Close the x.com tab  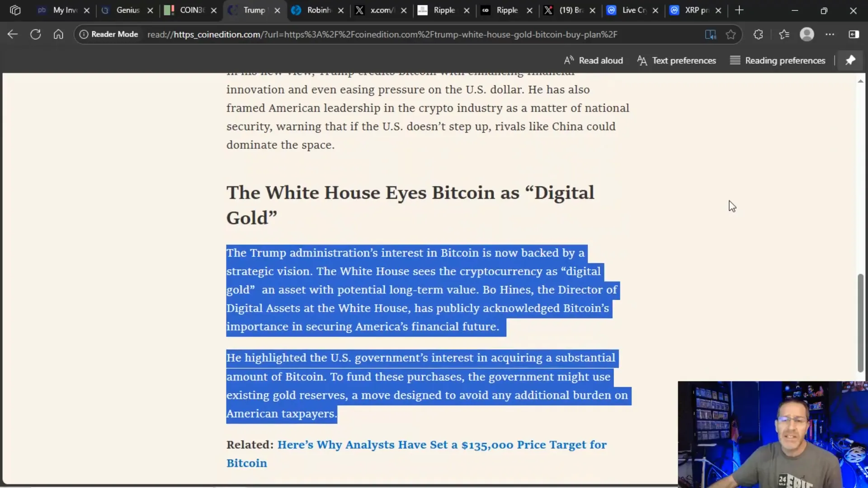click(x=404, y=10)
